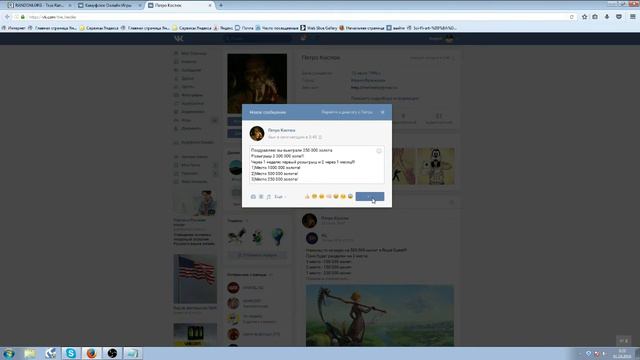The image size is (640, 360).
Task: Open File Explorer from taskbar
Action: click(x=30, y=353)
